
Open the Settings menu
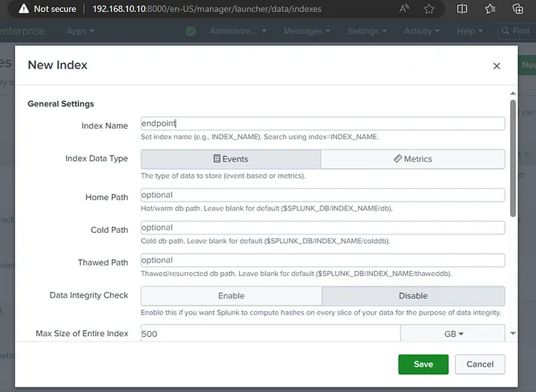click(367, 31)
